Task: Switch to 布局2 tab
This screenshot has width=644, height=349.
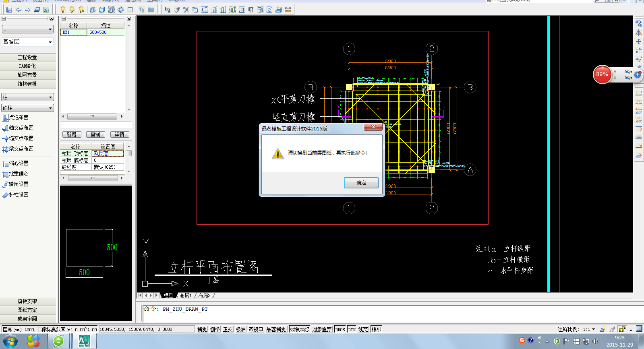Action: pyautogui.click(x=204, y=295)
